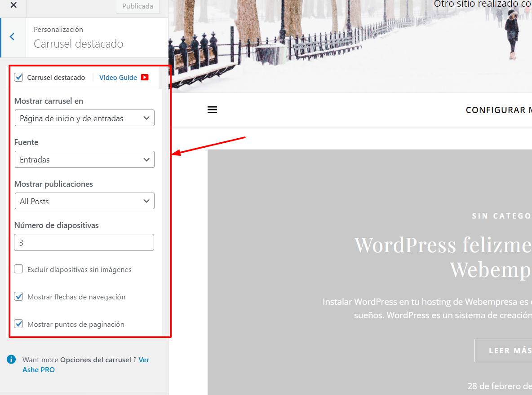Click the CONFIGURAR menu item in preview
Image resolution: width=532 pixels, height=395 pixels.
tap(499, 110)
